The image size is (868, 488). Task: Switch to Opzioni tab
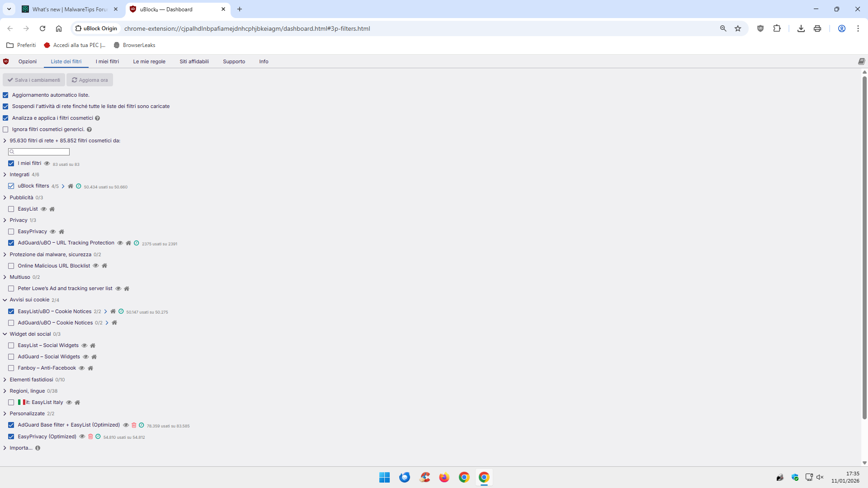tap(28, 61)
